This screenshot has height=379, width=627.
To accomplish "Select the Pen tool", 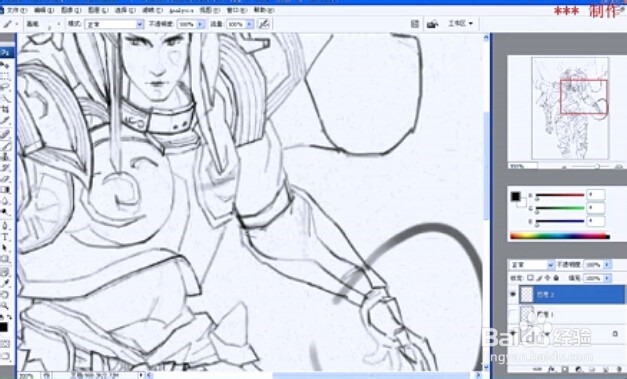I will click(6, 226).
